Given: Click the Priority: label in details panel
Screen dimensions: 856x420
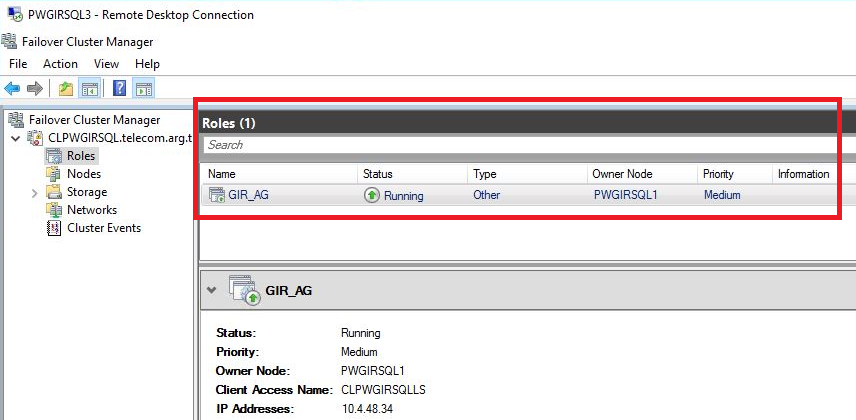Looking at the screenshot, I should [x=237, y=352].
